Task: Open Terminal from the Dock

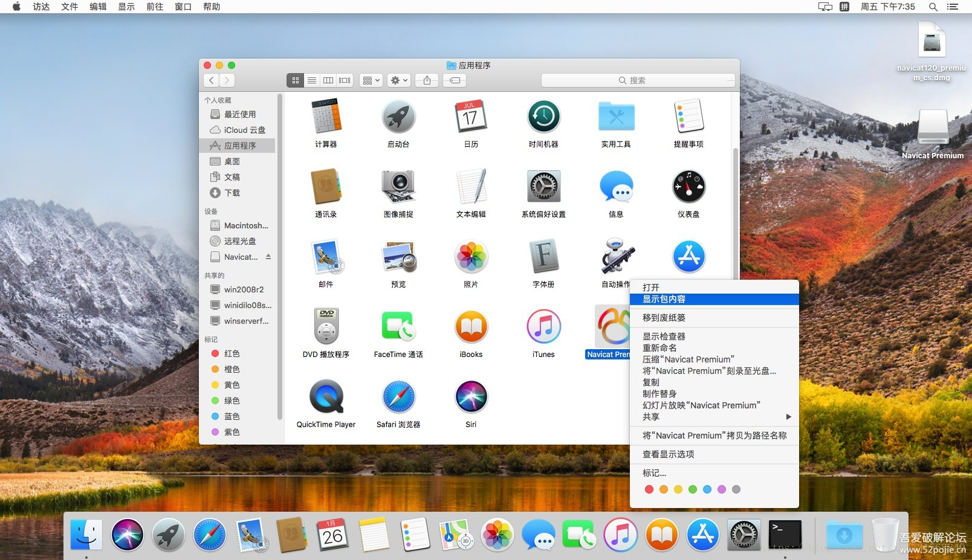Action: (785, 535)
